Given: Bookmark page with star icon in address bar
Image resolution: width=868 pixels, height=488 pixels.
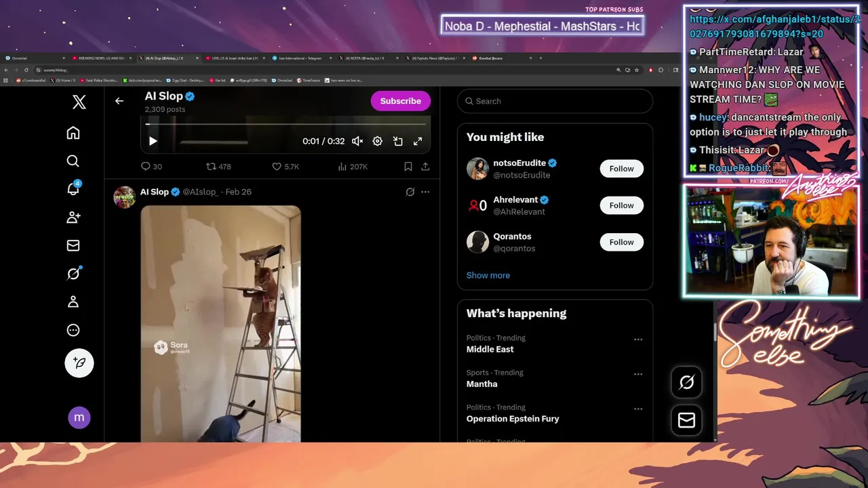Looking at the screenshot, I should coord(637,70).
